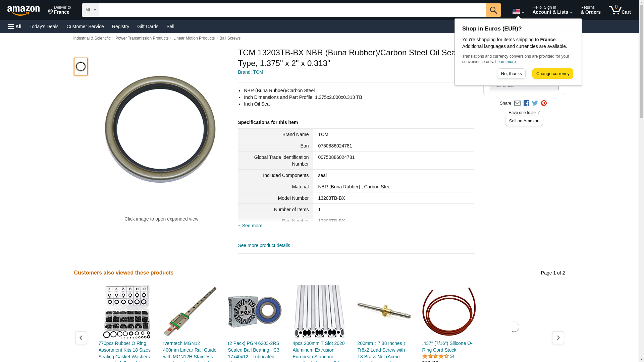Share product on Facebook

click(x=526, y=103)
